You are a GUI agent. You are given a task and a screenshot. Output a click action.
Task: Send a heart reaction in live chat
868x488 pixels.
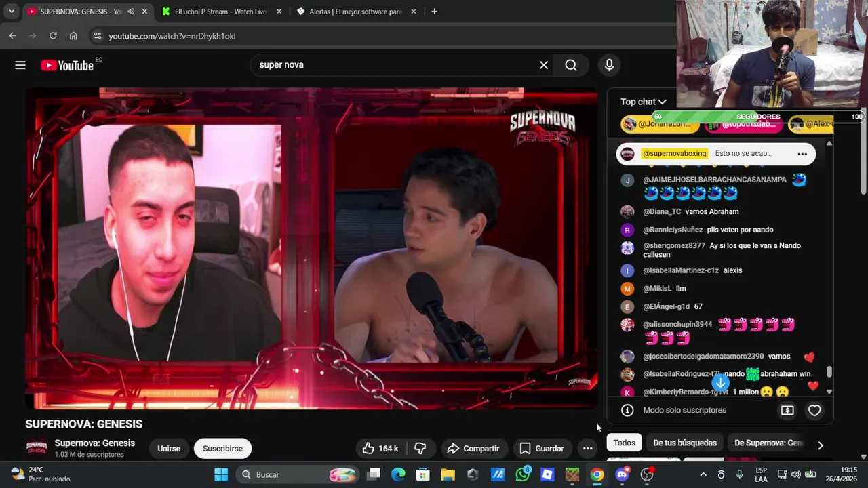814,410
